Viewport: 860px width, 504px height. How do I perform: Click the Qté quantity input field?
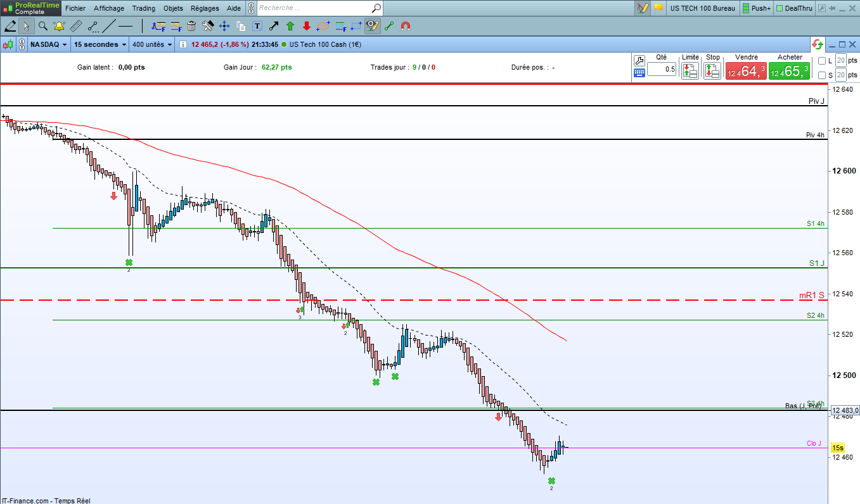pyautogui.click(x=662, y=70)
